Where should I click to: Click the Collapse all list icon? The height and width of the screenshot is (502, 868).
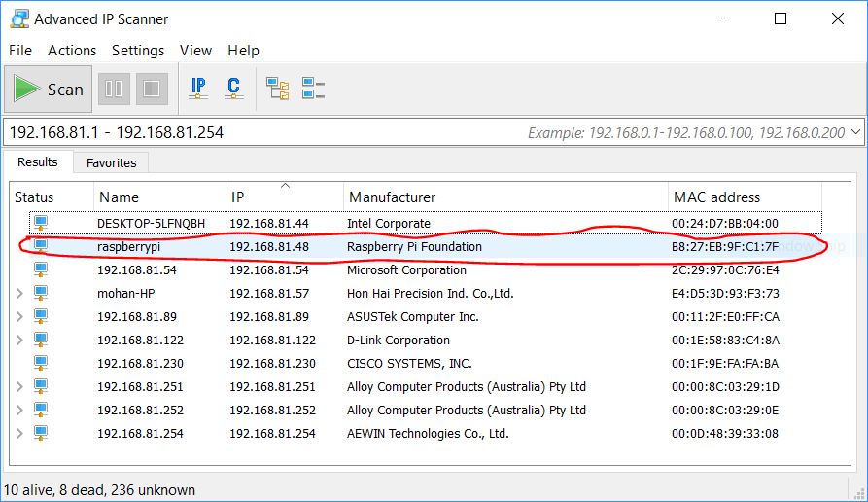click(313, 89)
